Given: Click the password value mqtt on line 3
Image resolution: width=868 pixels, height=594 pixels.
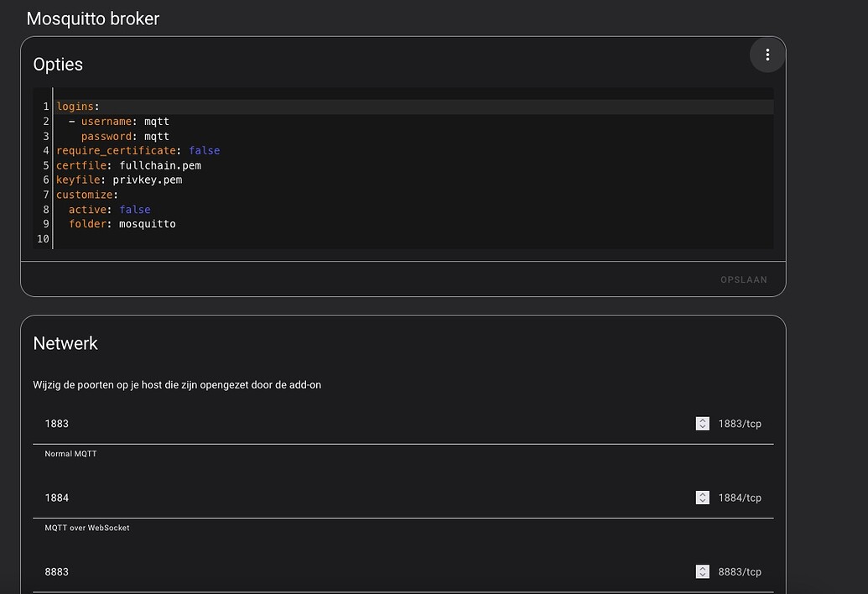Looking at the screenshot, I should 157,136.
